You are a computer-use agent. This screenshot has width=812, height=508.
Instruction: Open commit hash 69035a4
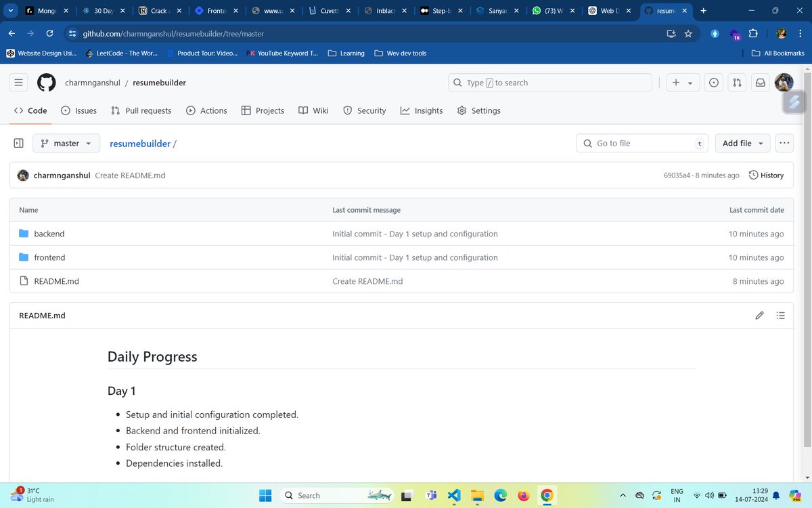pos(677,175)
